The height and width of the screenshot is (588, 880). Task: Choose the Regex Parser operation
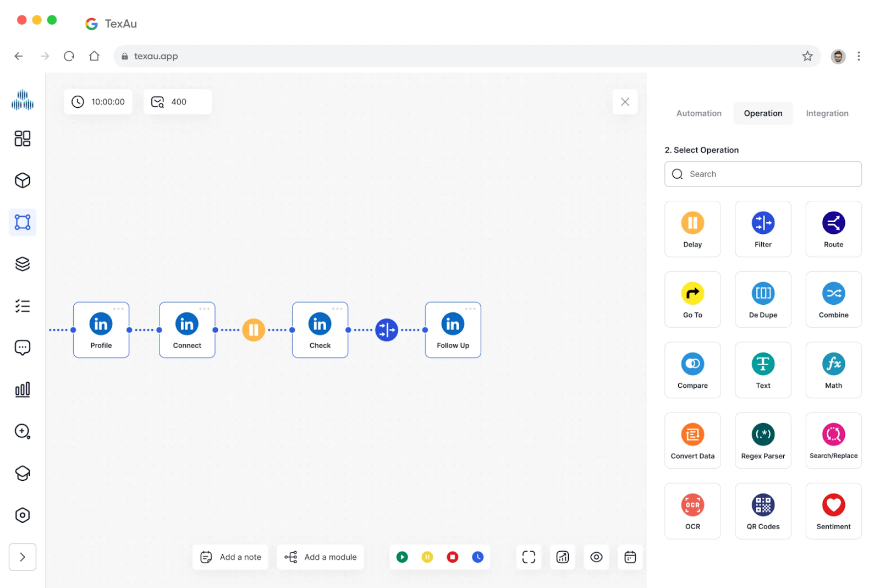pos(763,440)
